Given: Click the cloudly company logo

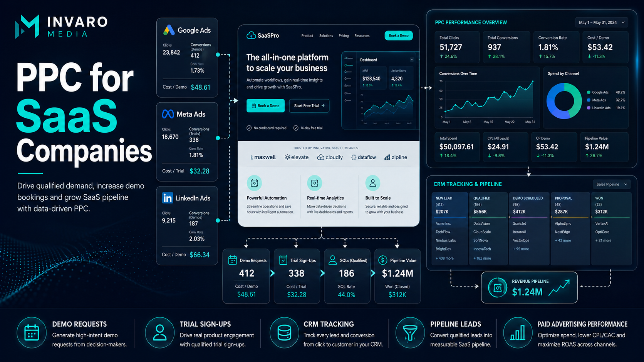Looking at the screenshot, I should 330,157.
